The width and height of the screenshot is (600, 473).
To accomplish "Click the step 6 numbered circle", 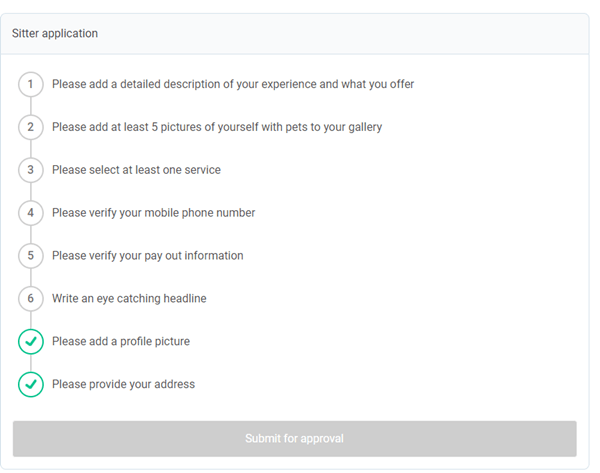I will (31, 298).
